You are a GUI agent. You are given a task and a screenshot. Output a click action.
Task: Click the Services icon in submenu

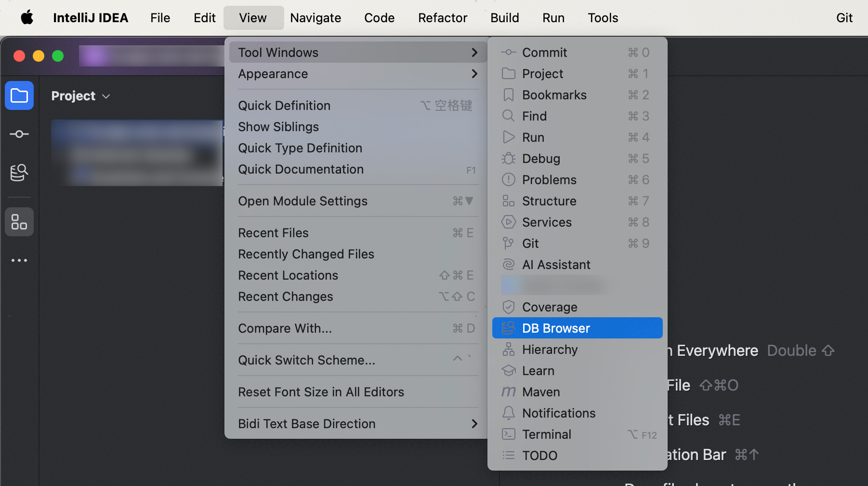coord(508,222)
